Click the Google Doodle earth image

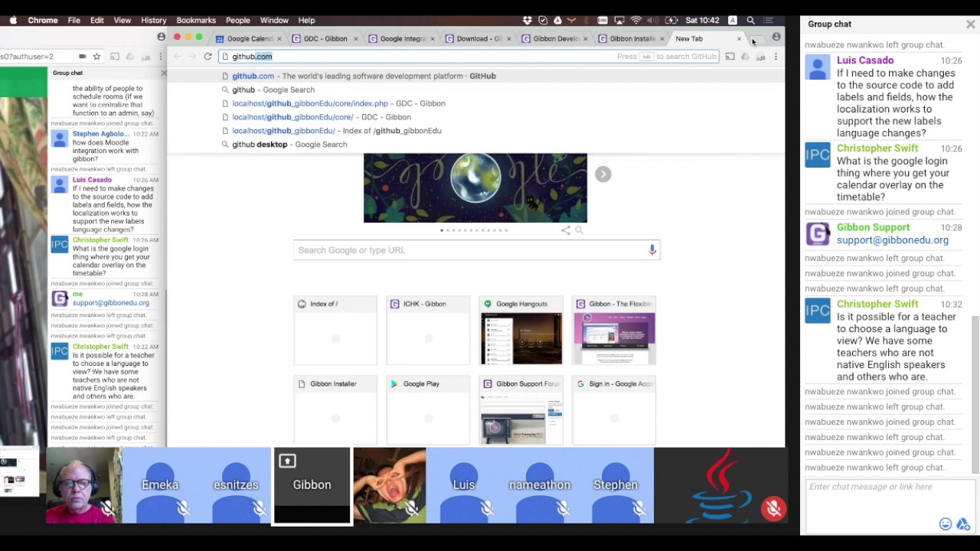pos(475,188)
